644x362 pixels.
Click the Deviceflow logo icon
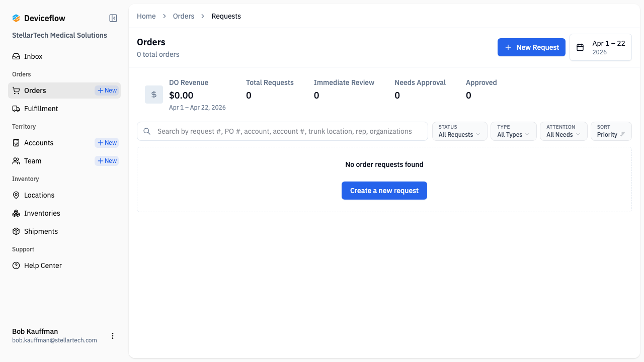(x=16, y=18)
